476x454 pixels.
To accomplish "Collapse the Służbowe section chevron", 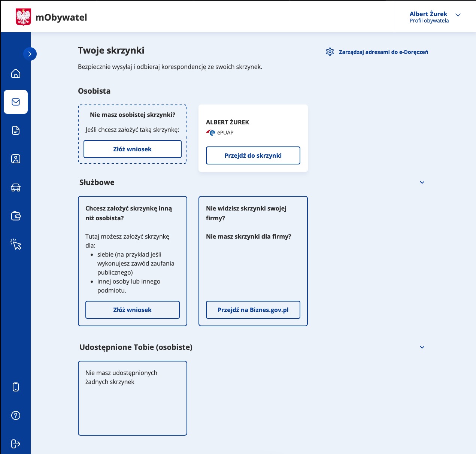I will click(x=422, y=182).
